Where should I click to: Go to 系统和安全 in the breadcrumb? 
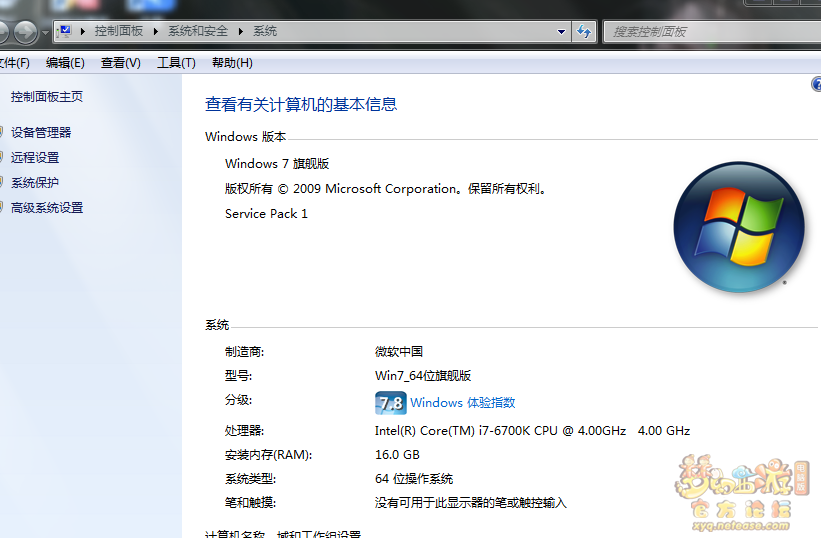(198, 31)
